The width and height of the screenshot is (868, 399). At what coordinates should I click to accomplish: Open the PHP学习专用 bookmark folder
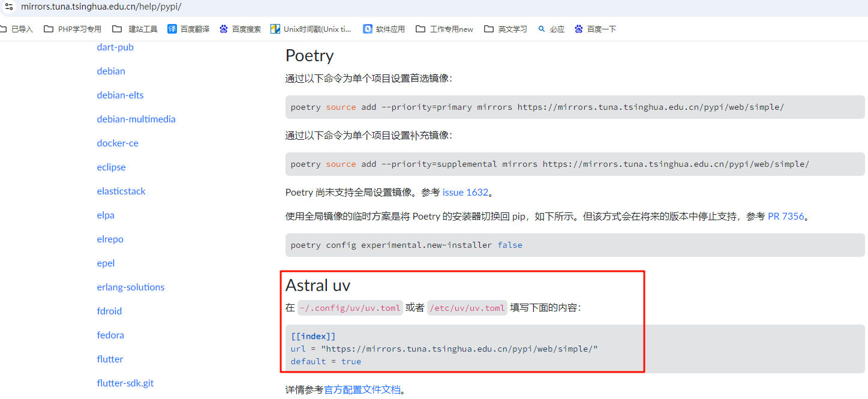pyautogui.click(x=73, y=29)
